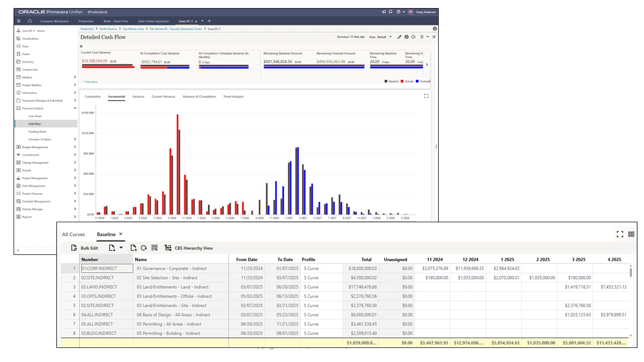Open the settings gear icon below user name
Image resolution: width=644 pixels, height=362 pixels.
pos(435,29)
